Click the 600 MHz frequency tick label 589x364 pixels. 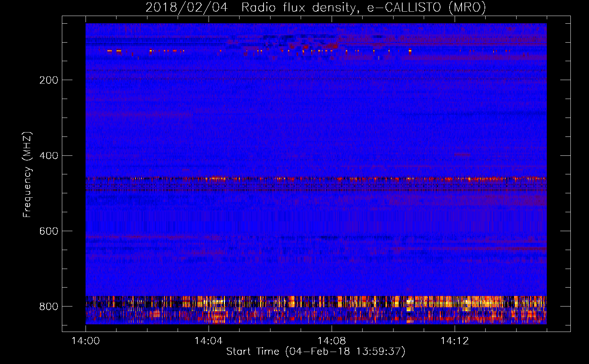coord(49,232)
